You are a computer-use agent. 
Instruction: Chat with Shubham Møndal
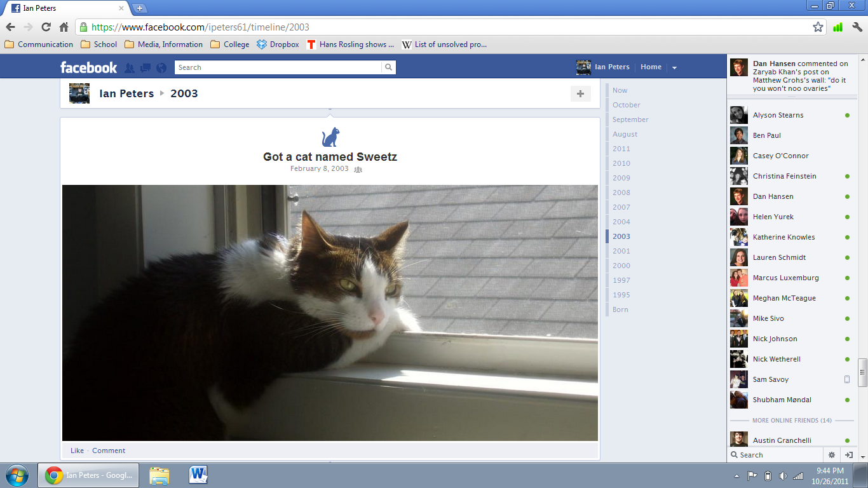coord(790,400)
